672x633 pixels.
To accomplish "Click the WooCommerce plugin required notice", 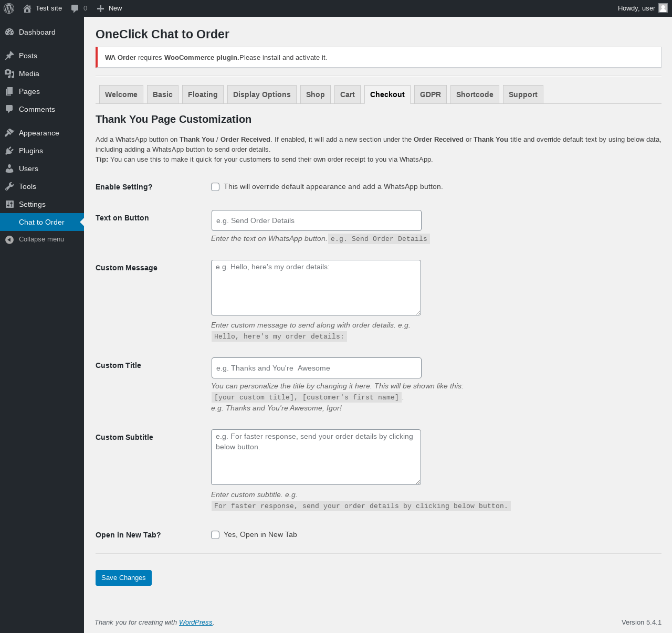I will point(379,58).
